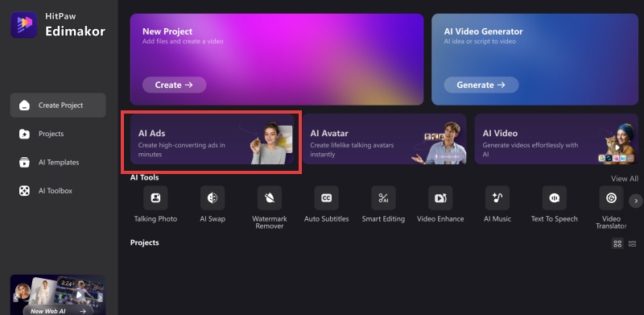Screen dimensions: 644x315
Task: Select the AI Music note icon
Action: 497,198
